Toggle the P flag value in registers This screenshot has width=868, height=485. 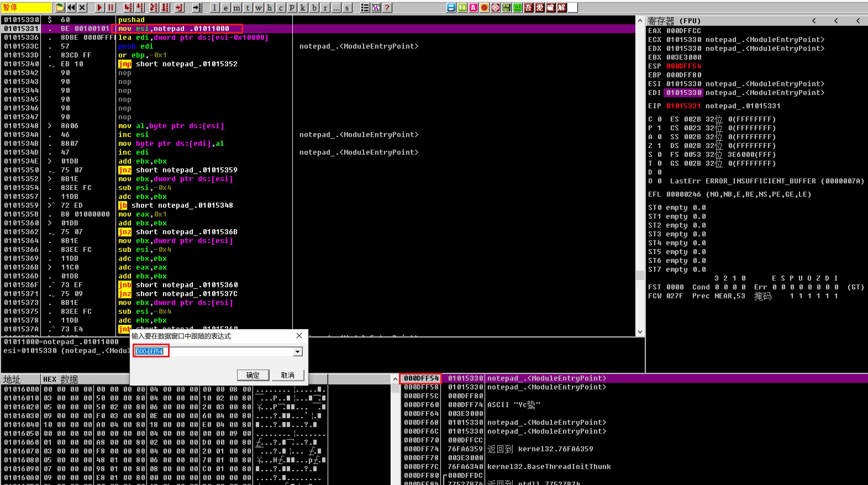click(x=659, y=128)
